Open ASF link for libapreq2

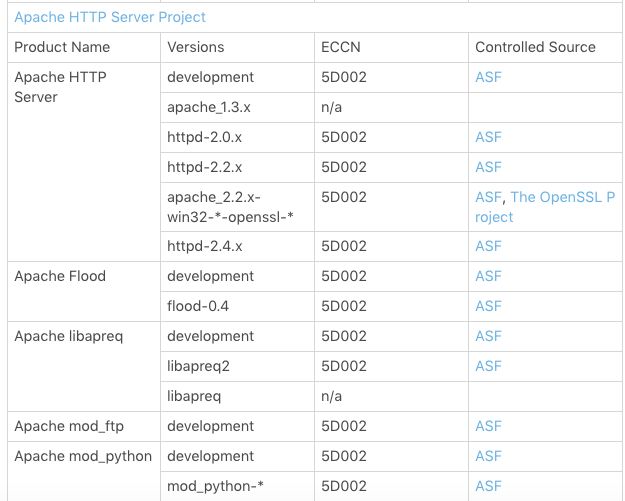[x=488, y=366]
